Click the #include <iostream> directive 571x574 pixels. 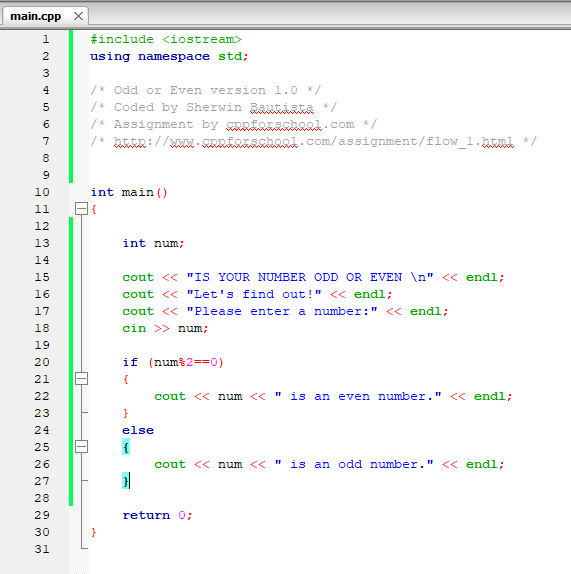pos(166,39)
